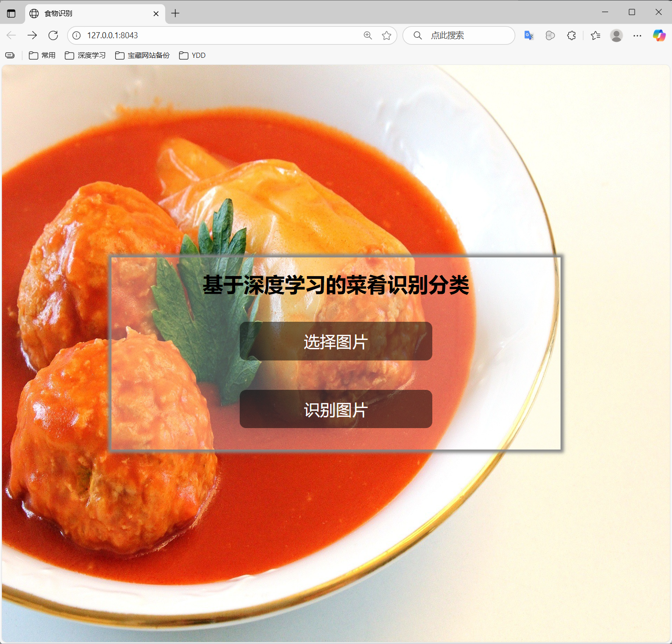Click the search magnifier icon
Image resolution: width=672 pixels, height=644 pixels.
pos(418,35)
